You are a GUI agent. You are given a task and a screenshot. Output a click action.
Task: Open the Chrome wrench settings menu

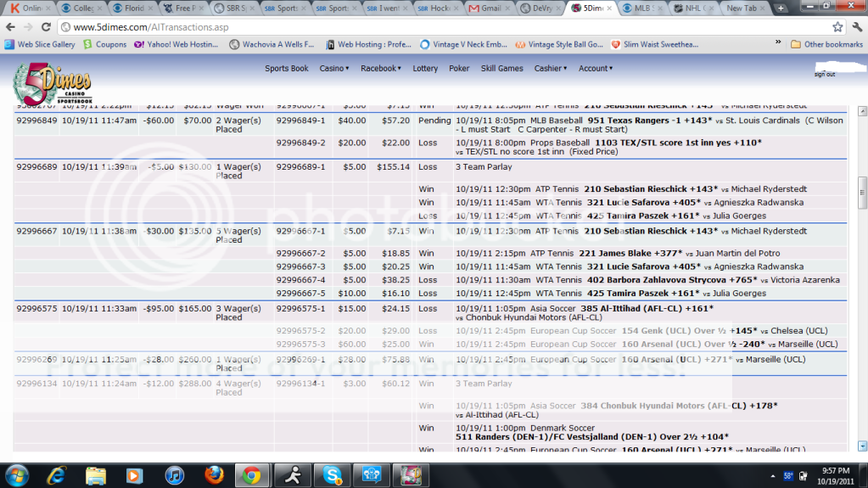tap(855, 27)
